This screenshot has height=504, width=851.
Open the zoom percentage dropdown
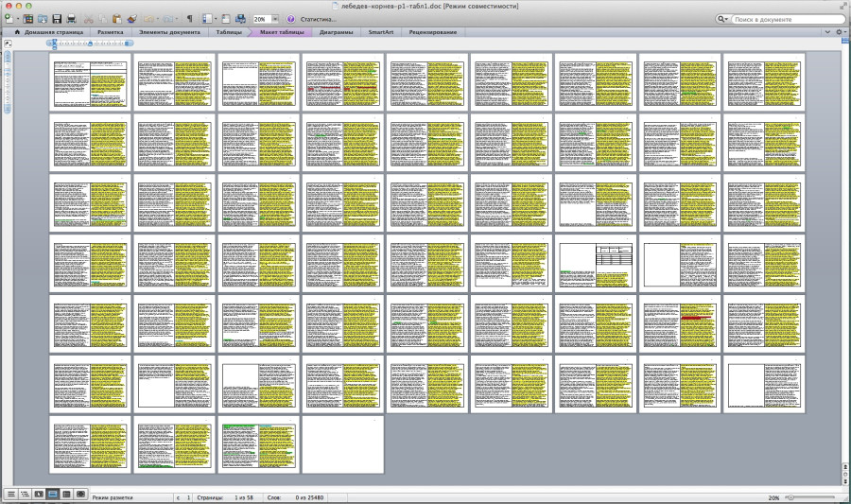(275, 19)
